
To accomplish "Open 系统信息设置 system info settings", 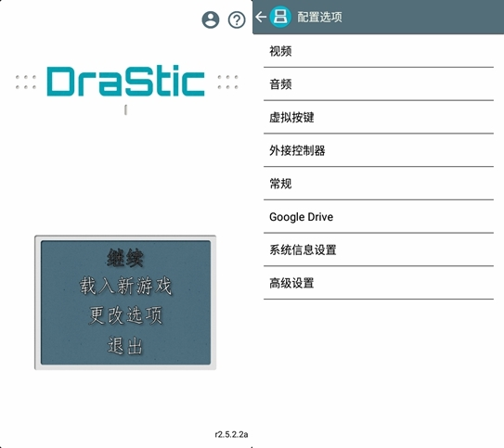I will (379, 250).
